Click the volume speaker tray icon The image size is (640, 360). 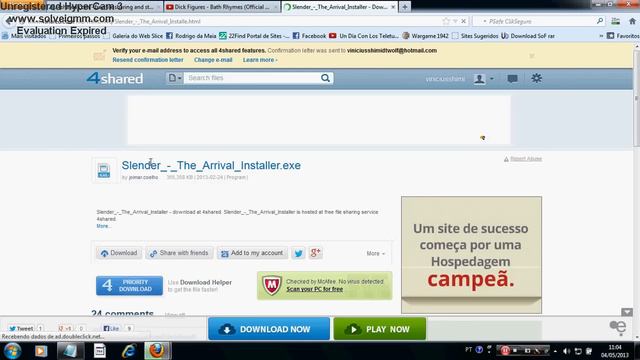(567, 351)
